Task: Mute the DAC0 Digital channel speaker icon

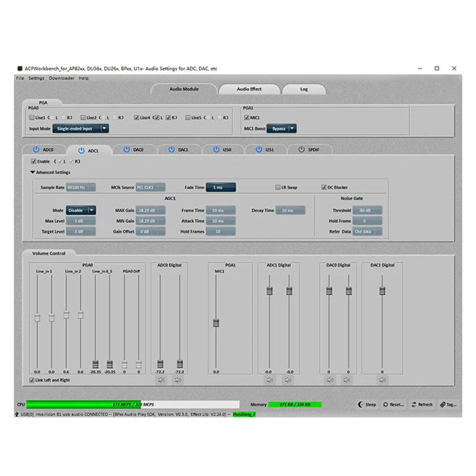Action: (331, 379)
